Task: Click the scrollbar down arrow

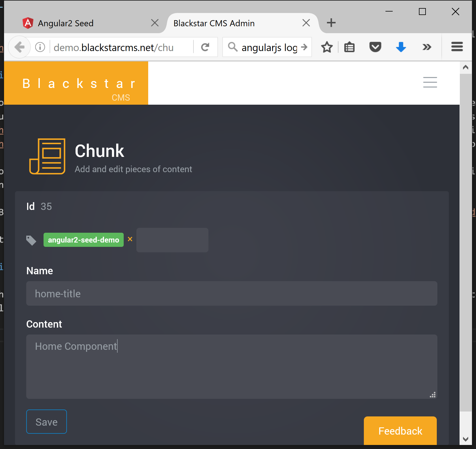Action: [465, 439]
